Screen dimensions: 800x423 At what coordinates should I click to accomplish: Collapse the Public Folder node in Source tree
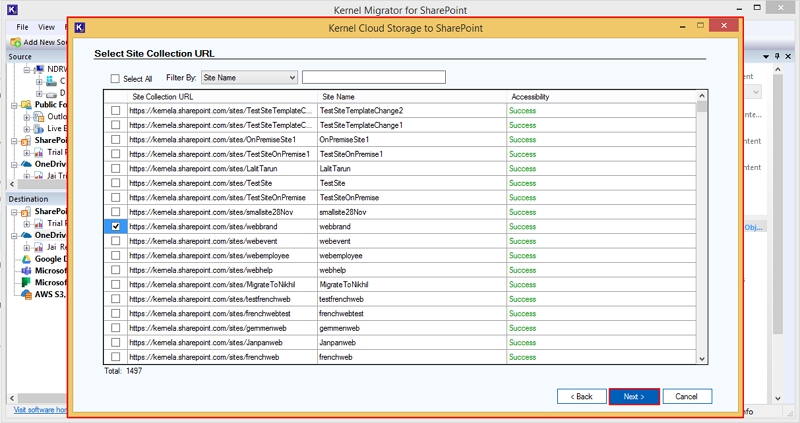pyautogui.click(x=14, y=105)
